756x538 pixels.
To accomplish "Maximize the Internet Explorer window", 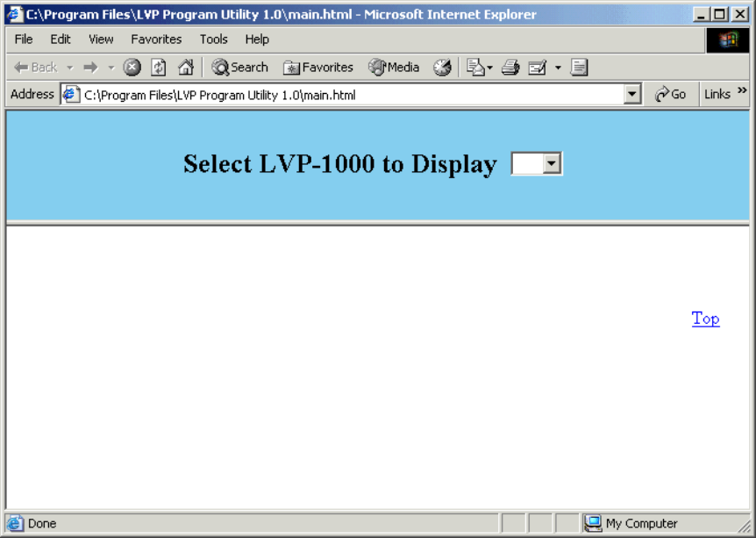I will (720, 14).
